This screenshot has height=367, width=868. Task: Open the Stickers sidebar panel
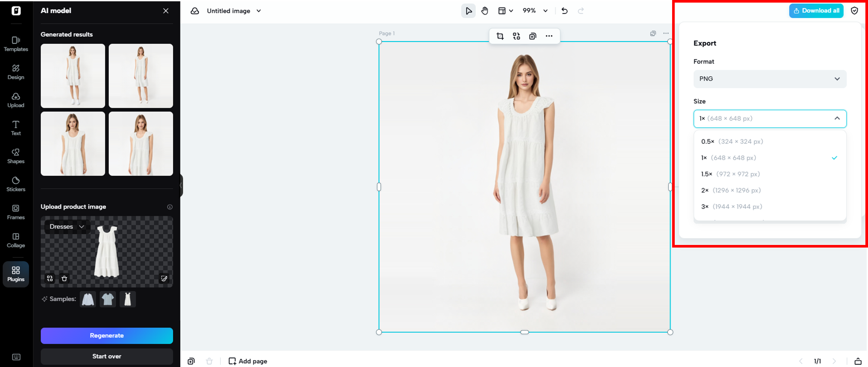coord(16,184)
